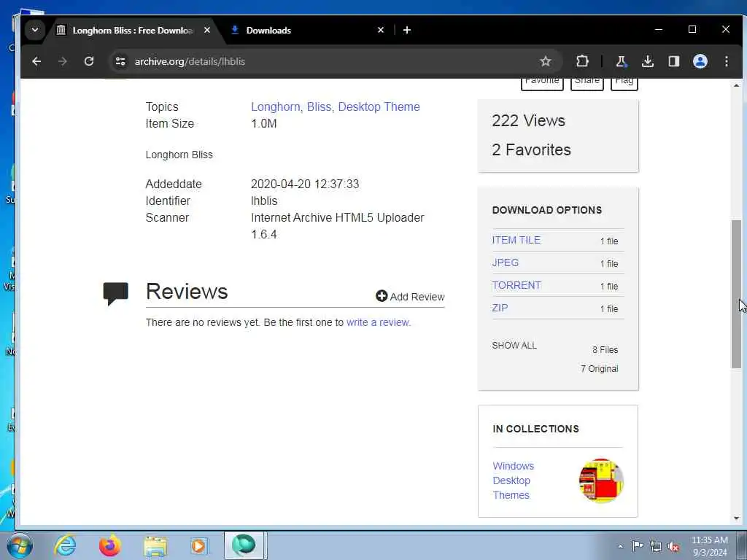The height and width of the screenshot is (560, 747).
Task: Open Windows Explorer folder taskbar icon
Action: coord(155,545)
